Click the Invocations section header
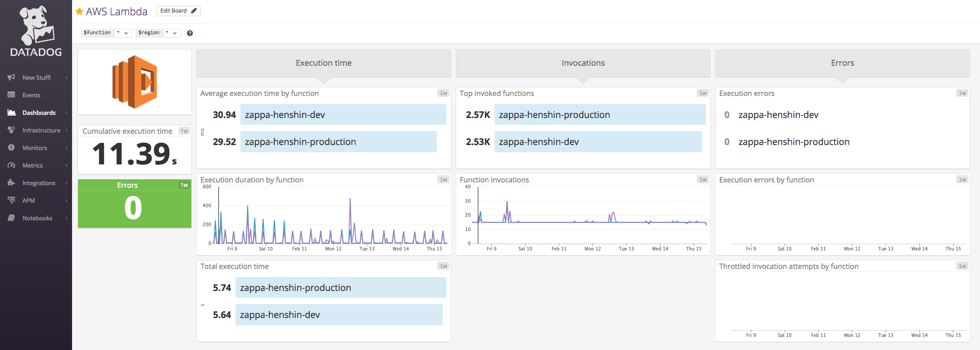This screenshot has height=350, width=980. (x=583, y=63)
